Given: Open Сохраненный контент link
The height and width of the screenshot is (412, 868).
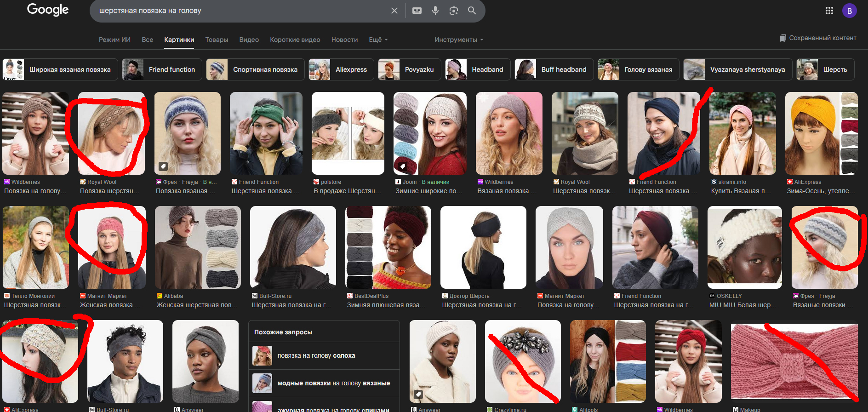Looking at the screenshot, I should pos(818,38).
